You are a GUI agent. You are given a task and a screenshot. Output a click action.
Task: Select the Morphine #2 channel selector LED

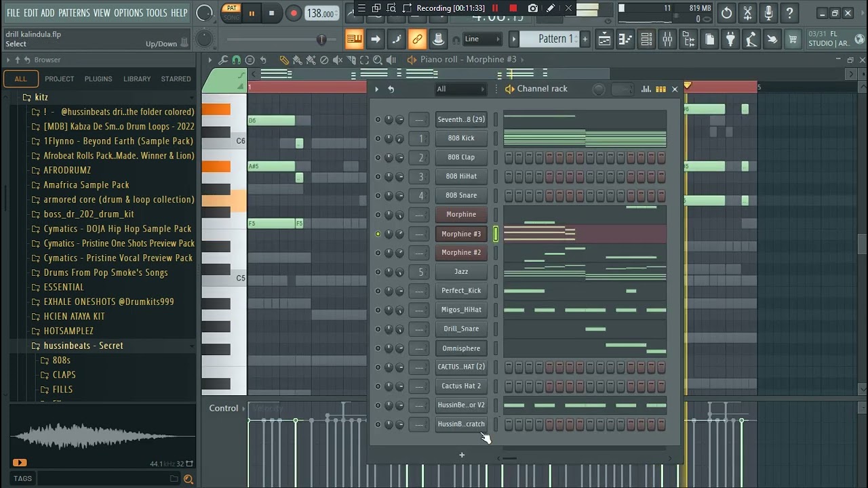click(496, 253)
